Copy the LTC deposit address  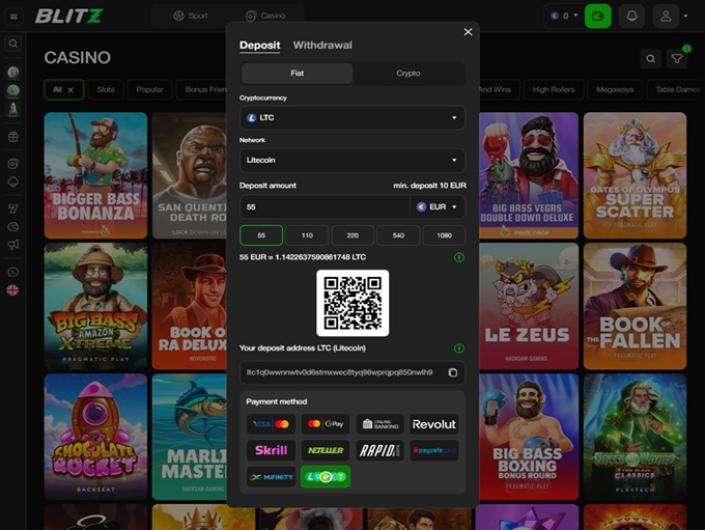(452, 372)
